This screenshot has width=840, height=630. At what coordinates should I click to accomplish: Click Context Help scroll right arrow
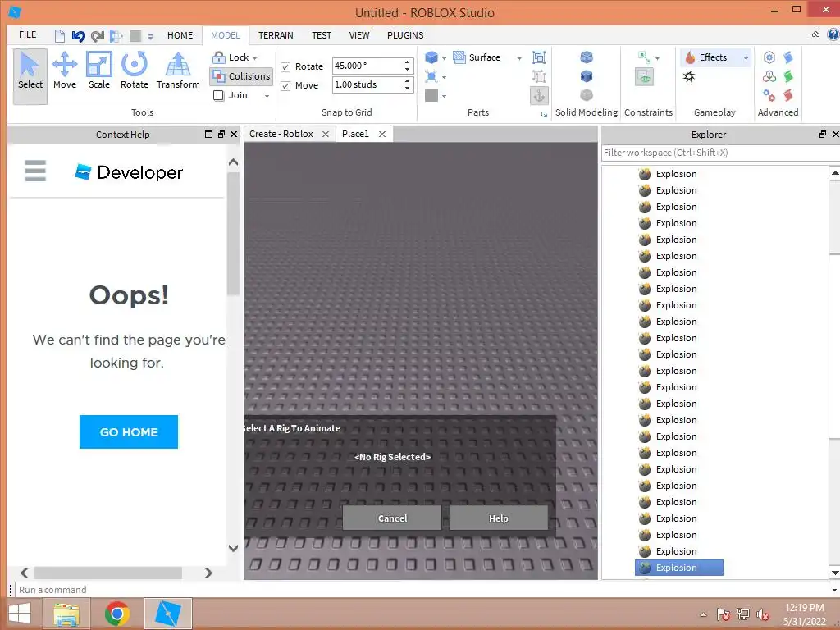point(209,573)
